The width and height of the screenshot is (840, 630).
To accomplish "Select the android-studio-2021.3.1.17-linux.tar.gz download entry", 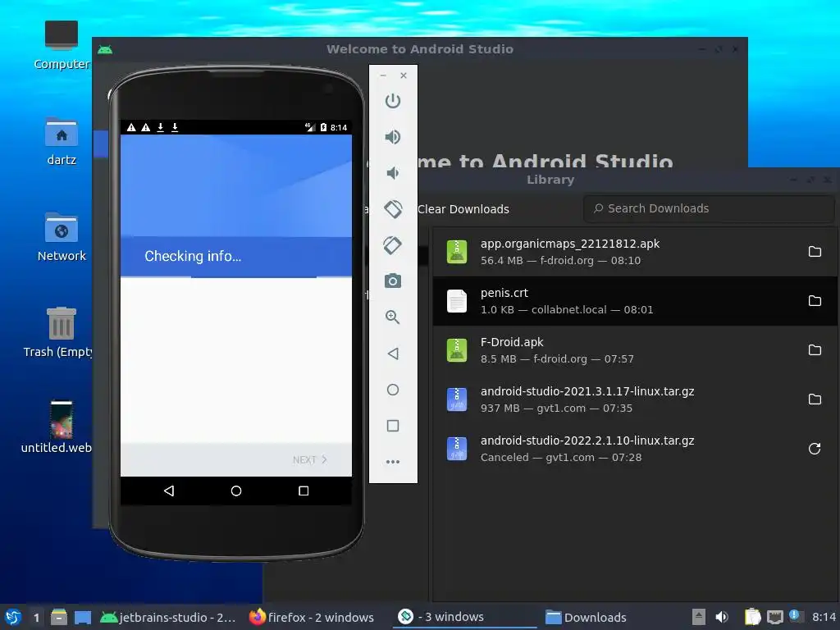I will pos(636,399).
